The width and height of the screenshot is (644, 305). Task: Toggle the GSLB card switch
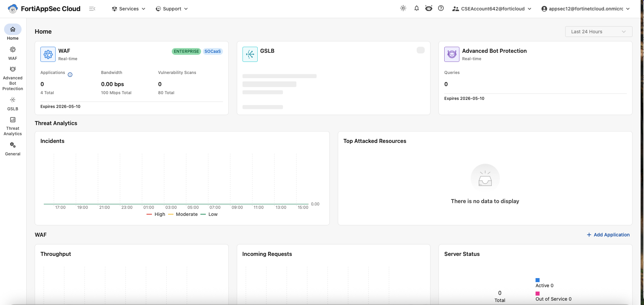(x=421, y=50)
